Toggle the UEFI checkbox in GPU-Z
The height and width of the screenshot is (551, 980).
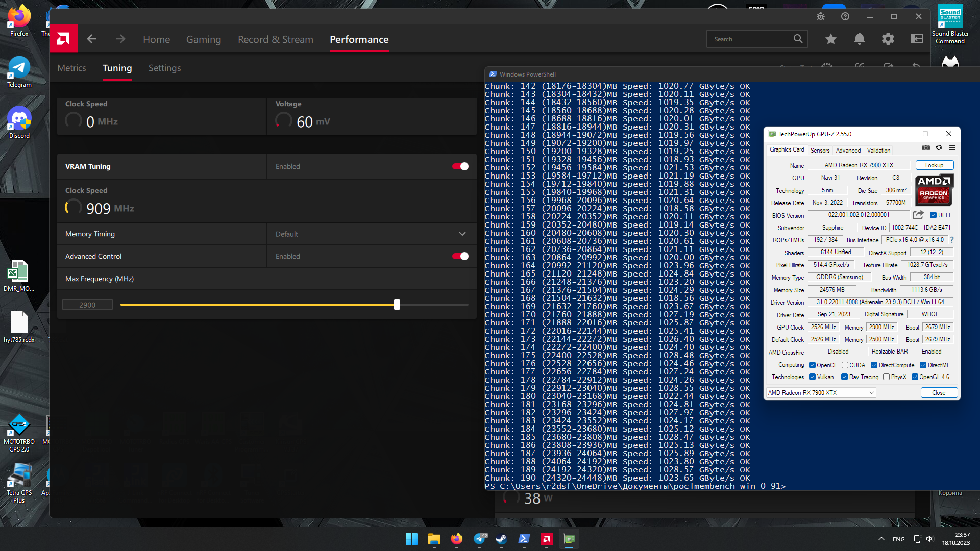(933, 215)
